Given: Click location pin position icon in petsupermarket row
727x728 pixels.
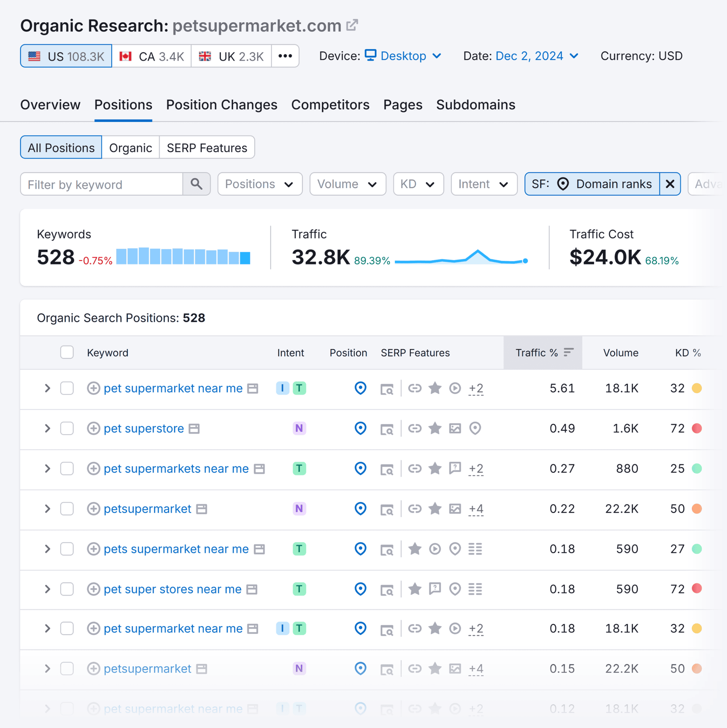Looking at the screenshot, I should pos(360,509).
